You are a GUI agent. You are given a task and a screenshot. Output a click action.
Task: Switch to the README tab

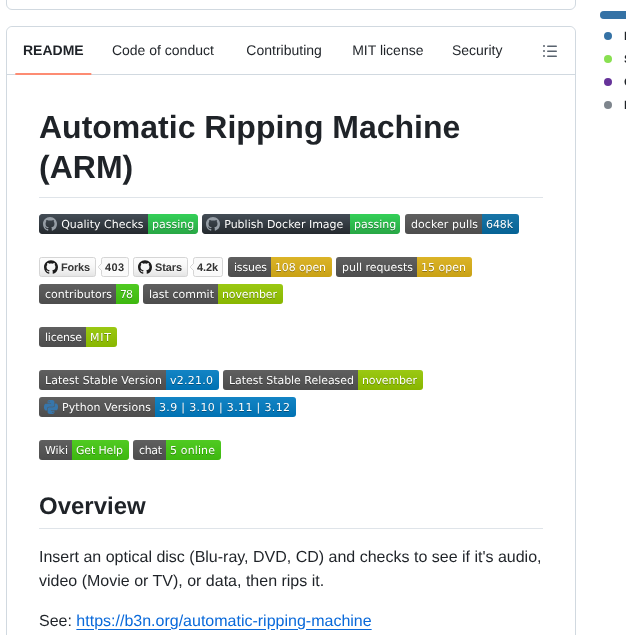[53, 51]
